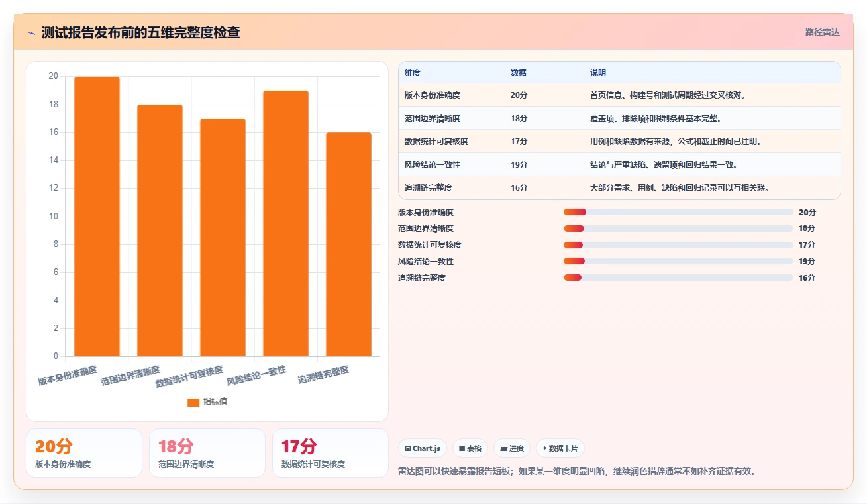
Task: Click description 结论与严重缺陷、遗留项和回归结果一致。
Action: (664, 165)
